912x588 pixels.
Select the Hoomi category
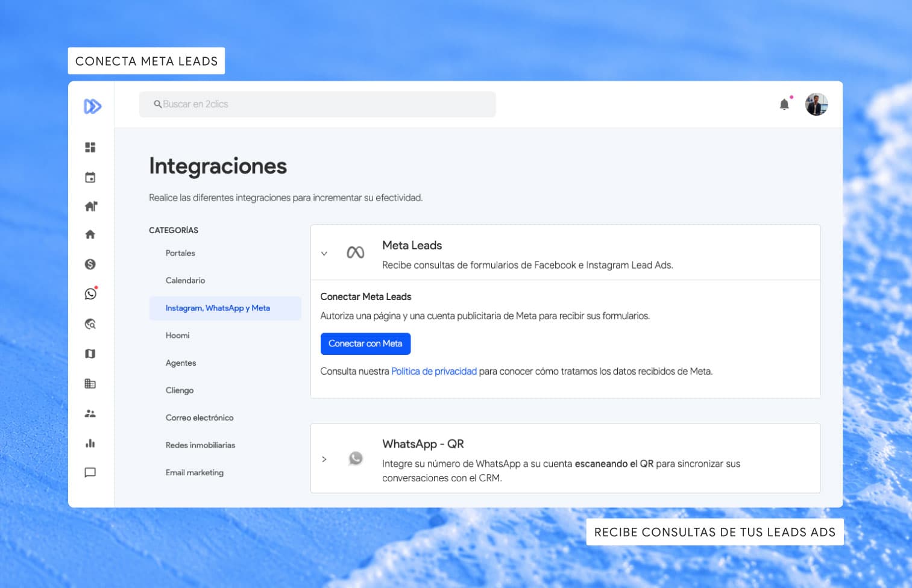[x=177, y=336]
